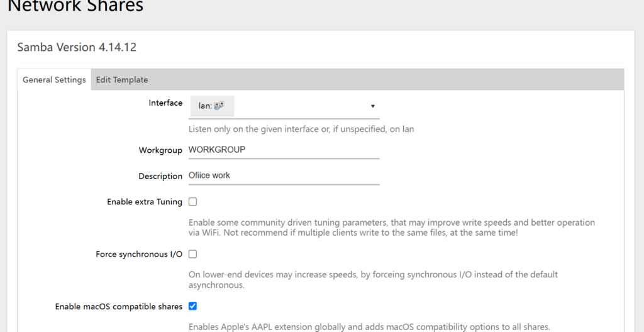Click the Force synchronous I/O label
This screenshot has width=644, height=332.
tap(139, 254)
